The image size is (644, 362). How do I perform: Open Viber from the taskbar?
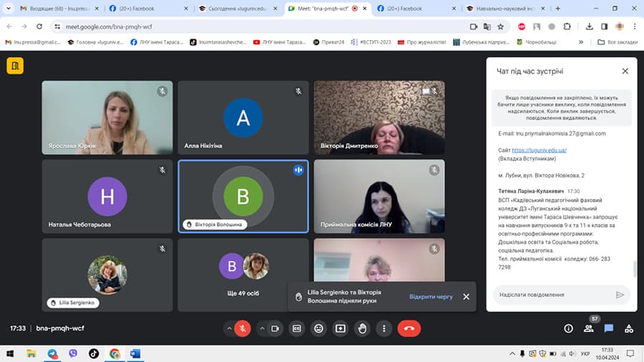point(73,353)
